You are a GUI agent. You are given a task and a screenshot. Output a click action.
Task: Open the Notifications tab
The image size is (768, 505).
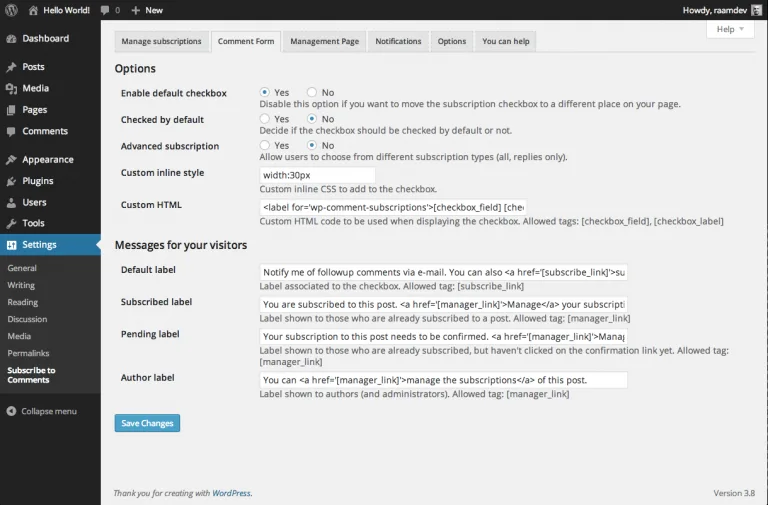tap(398, 41)
